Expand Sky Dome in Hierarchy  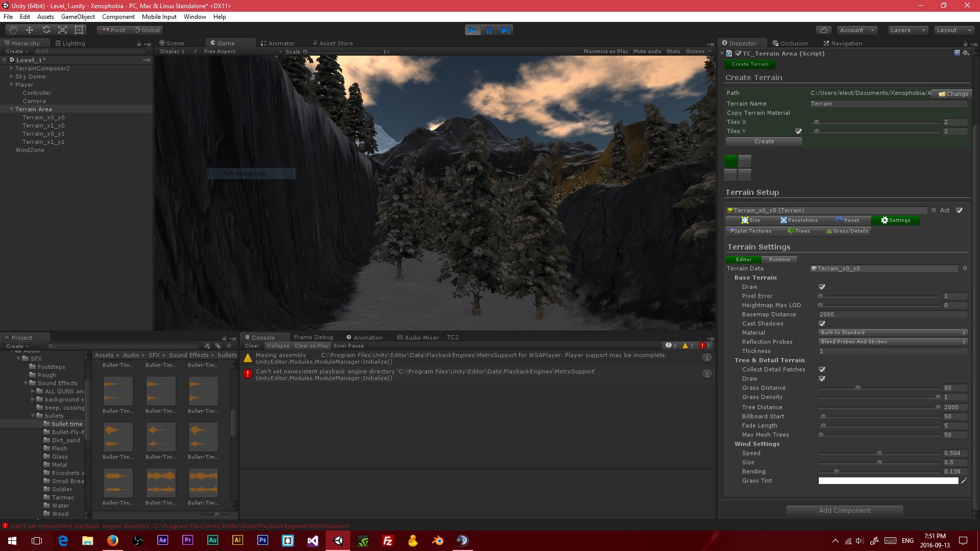pyautogui.click(x=11, y=77)
